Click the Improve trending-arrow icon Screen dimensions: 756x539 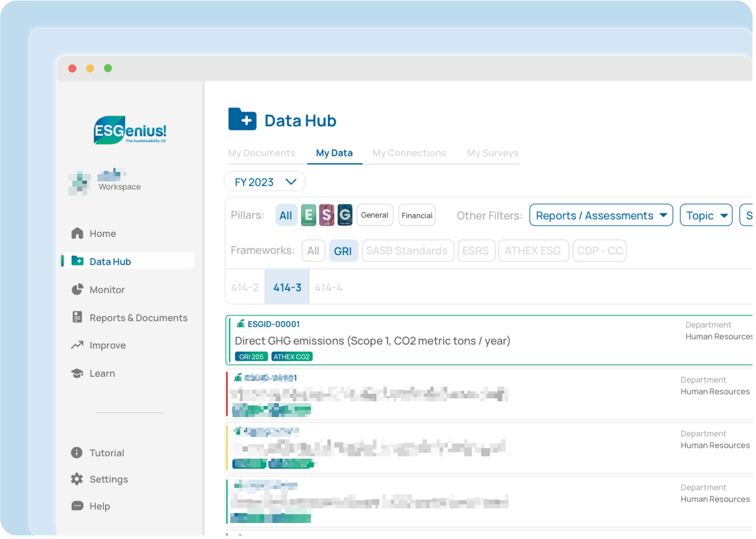tap(78, 345)
